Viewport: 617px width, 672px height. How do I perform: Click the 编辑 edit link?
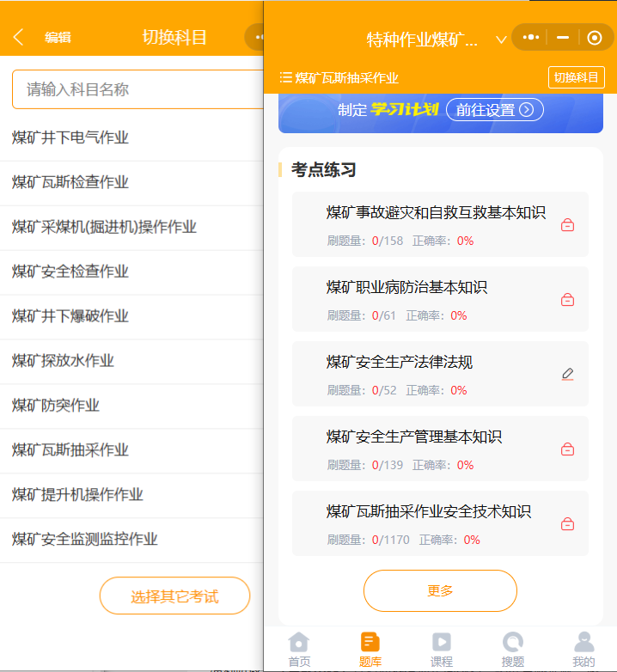click(58, 38)
